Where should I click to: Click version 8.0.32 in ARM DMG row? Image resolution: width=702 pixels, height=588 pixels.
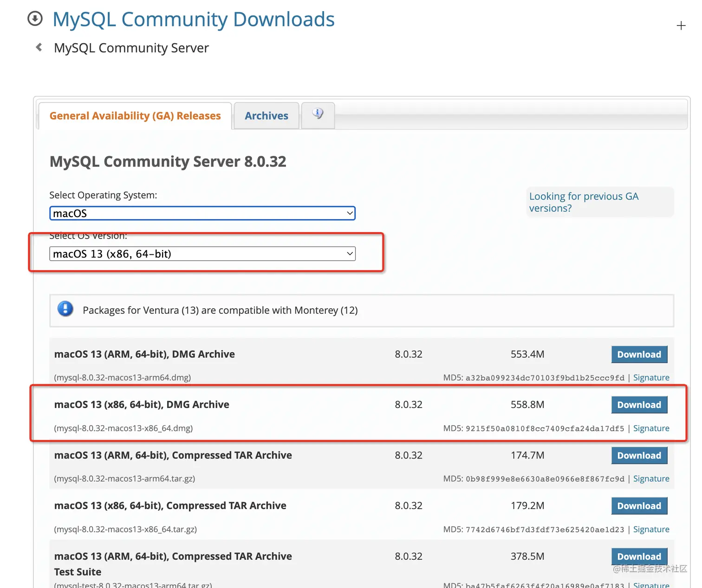click(x=409, y=354)
